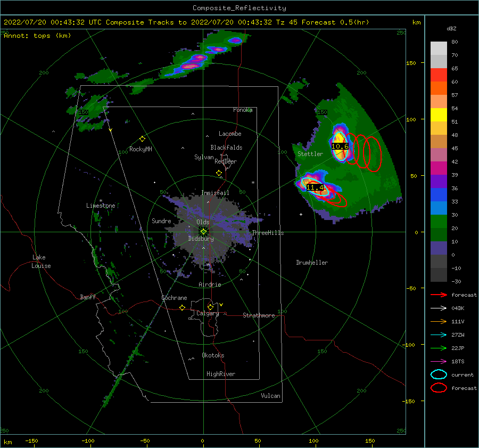This screenshot has height=448, width=479.
Task: Click the Drumheller town label
Action: point(312,263)
